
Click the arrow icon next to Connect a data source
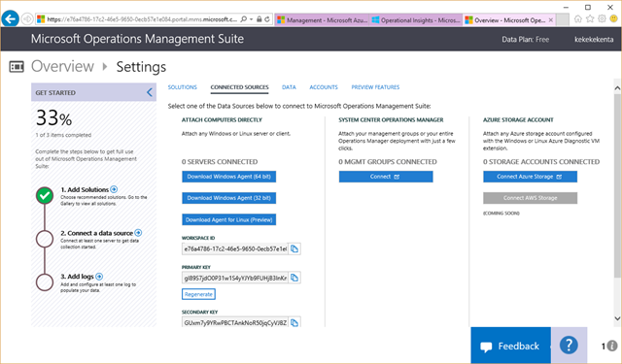(x=138, y=233)
